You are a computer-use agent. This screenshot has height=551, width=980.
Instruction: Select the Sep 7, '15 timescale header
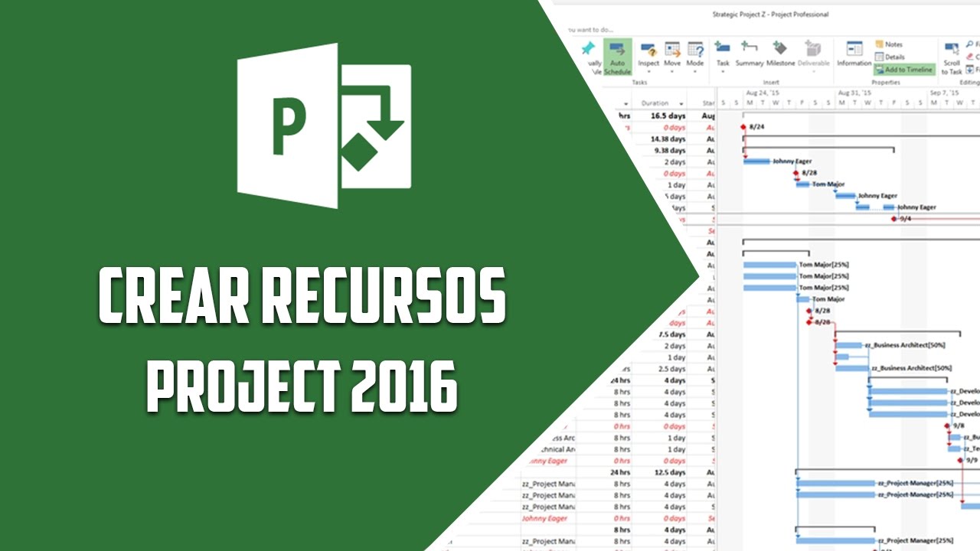(943, 93)
